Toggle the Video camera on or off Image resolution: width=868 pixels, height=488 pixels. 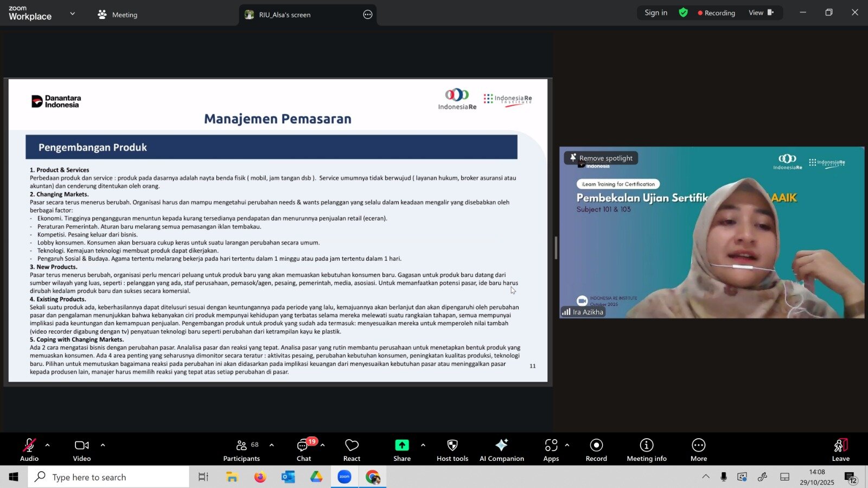point(82,450)
